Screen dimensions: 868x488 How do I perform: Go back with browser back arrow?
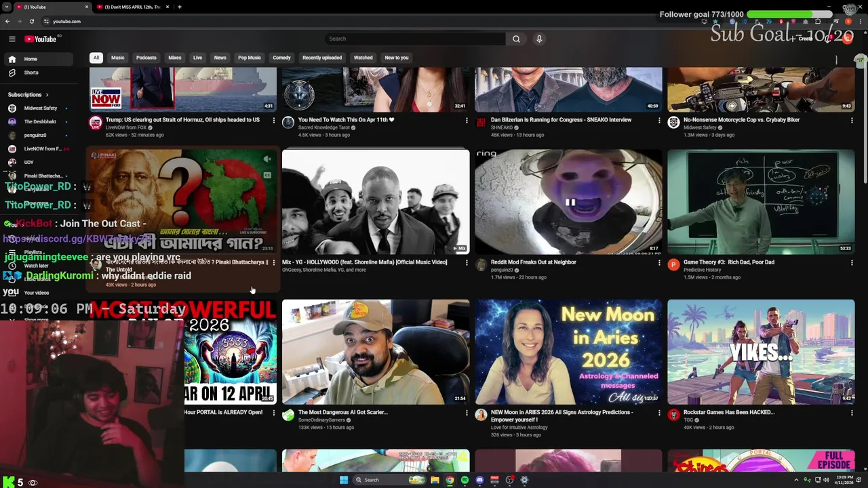point(7,21)
